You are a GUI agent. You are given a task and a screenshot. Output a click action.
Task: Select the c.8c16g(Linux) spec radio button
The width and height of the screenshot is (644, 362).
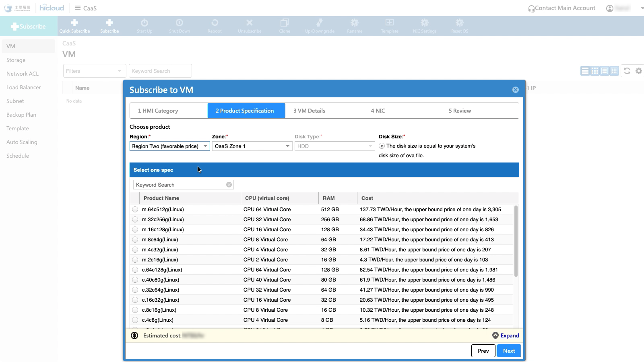click(135, 310)
